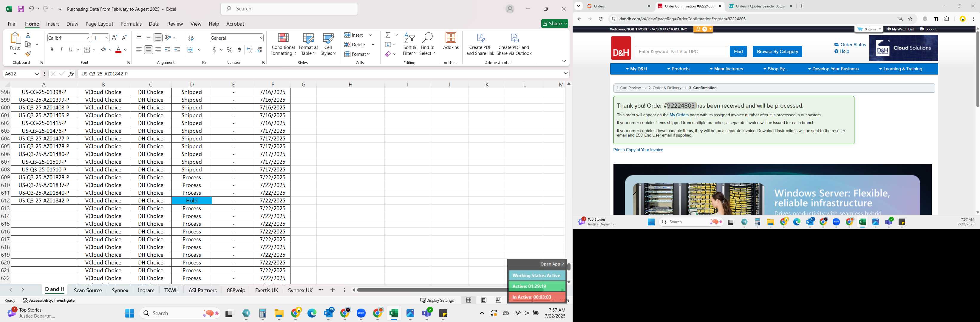Viewport: 980px width, 322px height.
Task: Click the Insert Function fx icon
Action: [x=71, y=73]
